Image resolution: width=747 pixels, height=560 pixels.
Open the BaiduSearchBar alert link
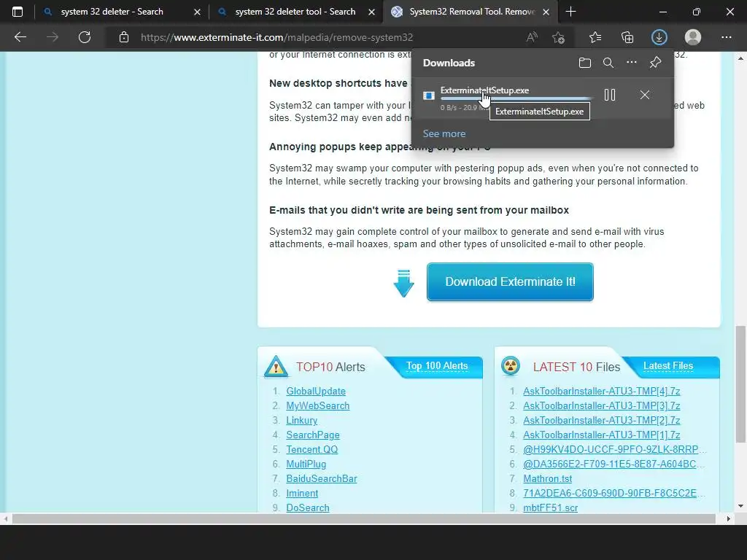click(322, 479)
